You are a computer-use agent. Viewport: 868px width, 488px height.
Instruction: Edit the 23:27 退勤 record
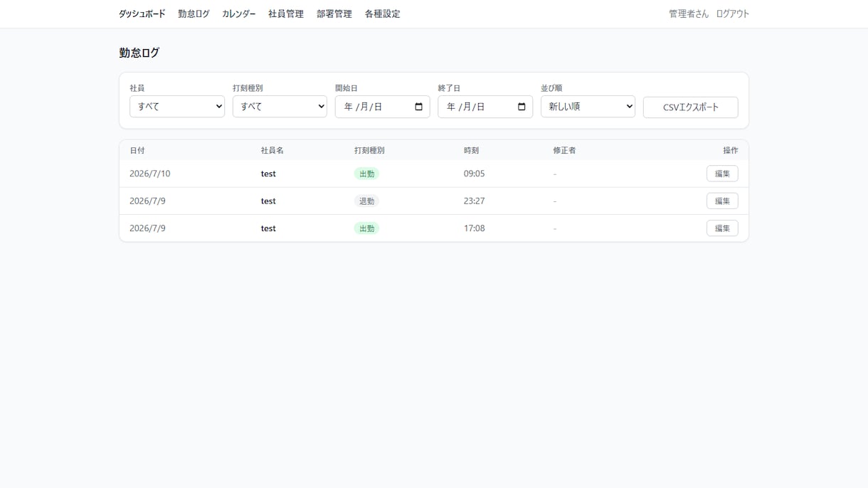[x=722, y=201]
